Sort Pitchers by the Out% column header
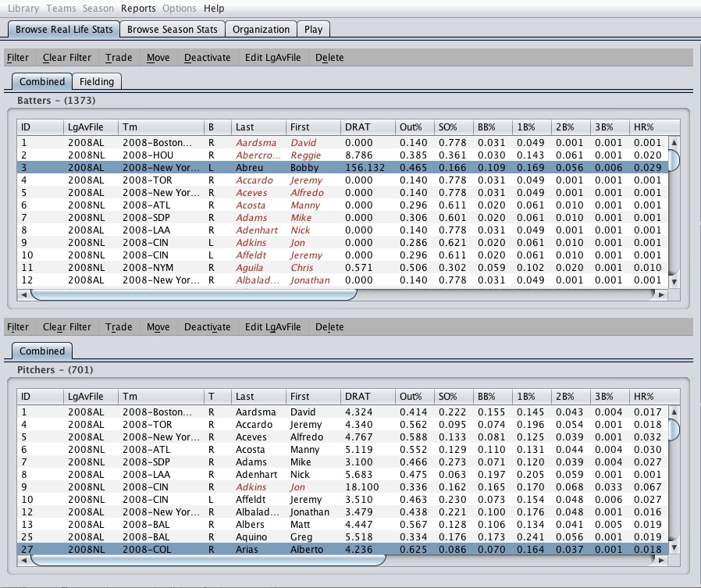This screenshot has height=588, width=701. point(415,396)
